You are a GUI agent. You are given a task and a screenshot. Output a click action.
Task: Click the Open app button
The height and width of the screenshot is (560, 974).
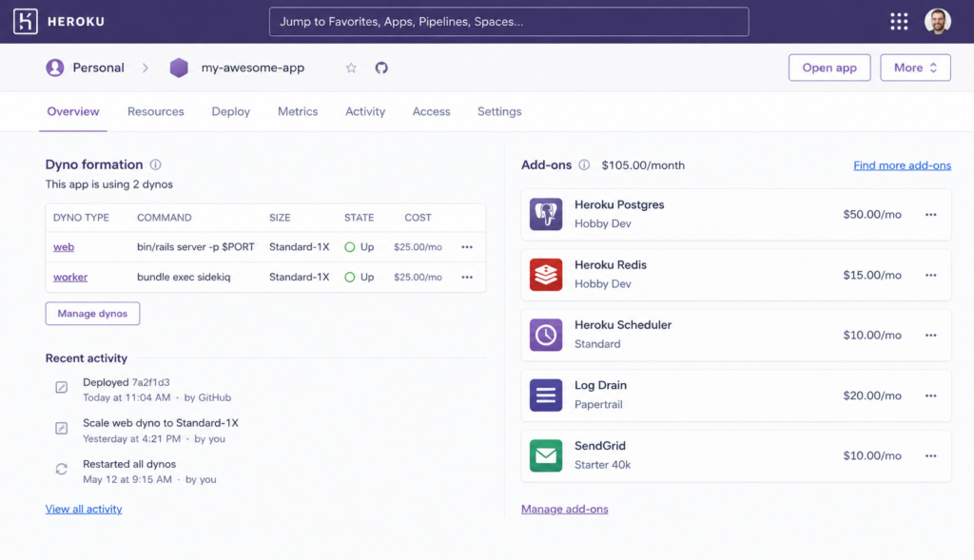click(x=829, y=68)
